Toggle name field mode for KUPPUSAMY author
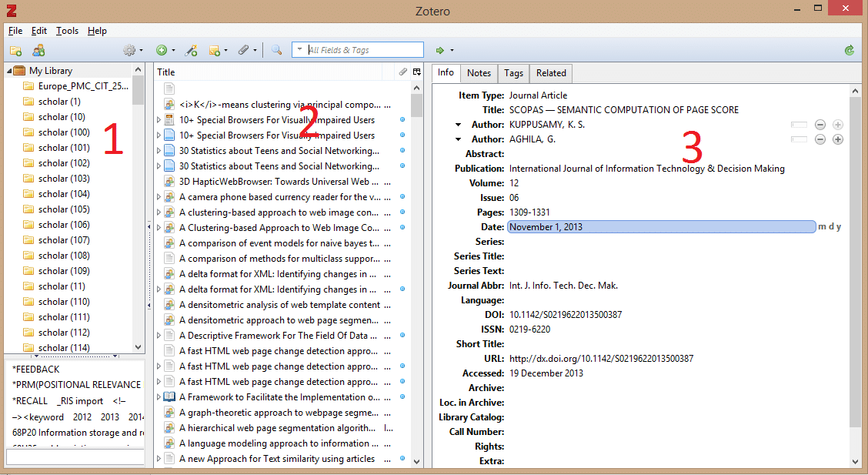 800,125
